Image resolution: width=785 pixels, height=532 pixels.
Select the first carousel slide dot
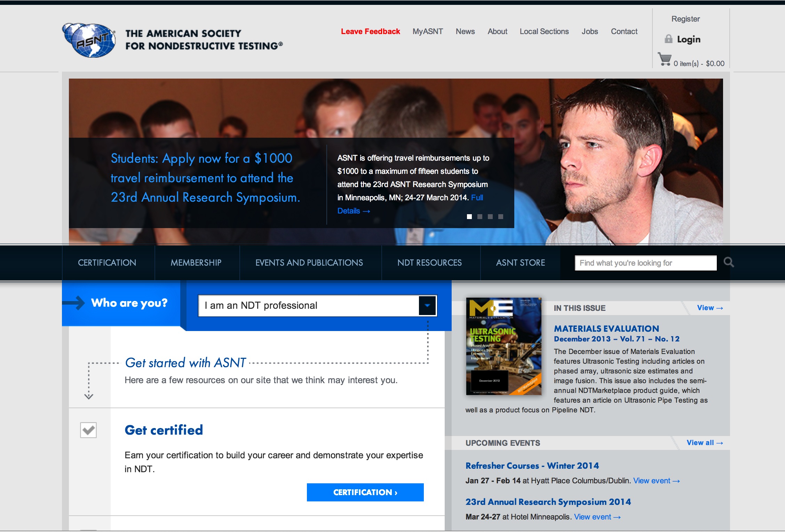pos(469,217)
